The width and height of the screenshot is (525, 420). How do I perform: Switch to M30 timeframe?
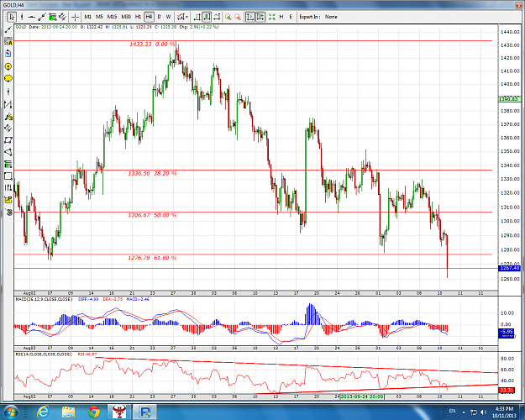point(126,17)
